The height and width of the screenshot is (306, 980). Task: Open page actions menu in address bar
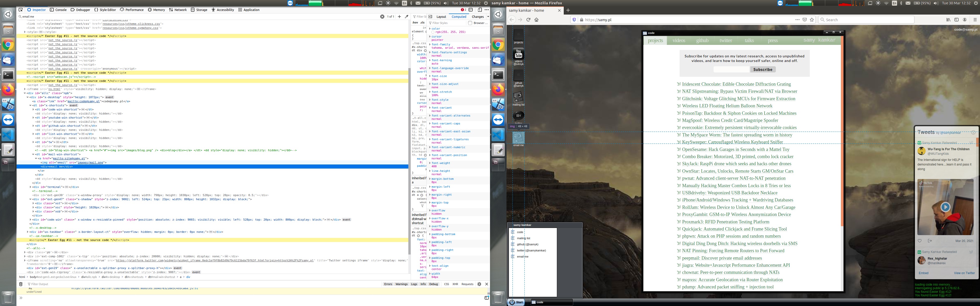(x=797, y=20)
